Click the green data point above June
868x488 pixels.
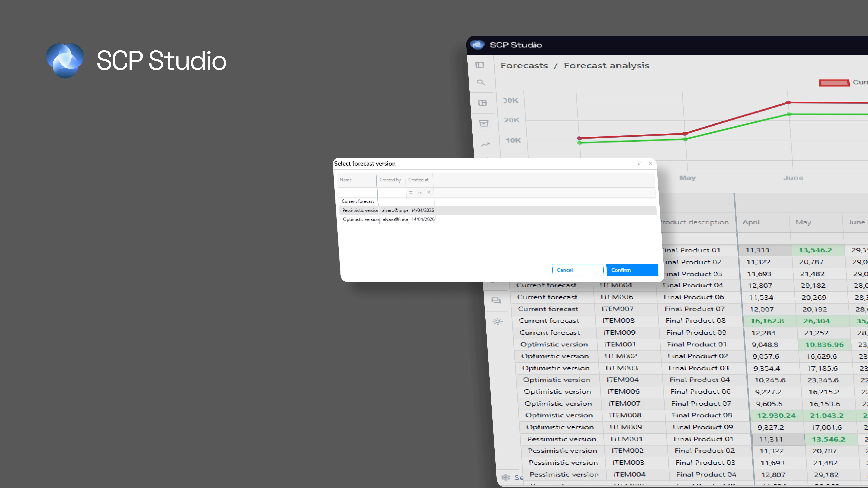789,114
